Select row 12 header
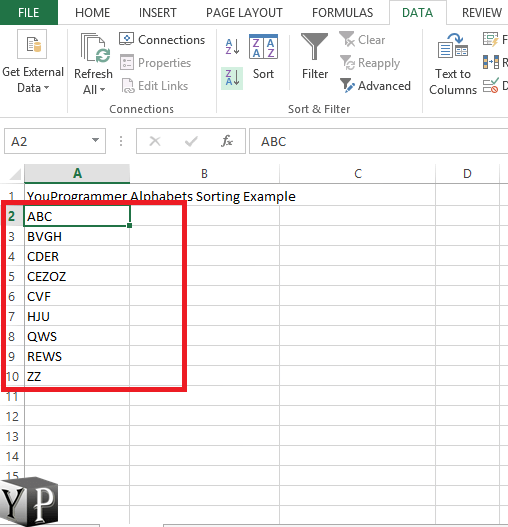The image size is (508, 527). pos(12,416)
